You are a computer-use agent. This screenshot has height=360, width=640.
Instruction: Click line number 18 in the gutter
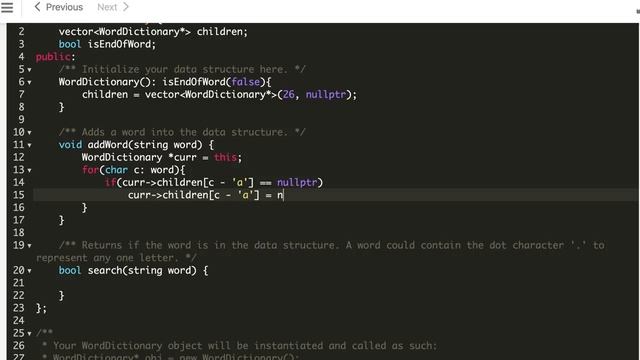(x=18, y=233)
